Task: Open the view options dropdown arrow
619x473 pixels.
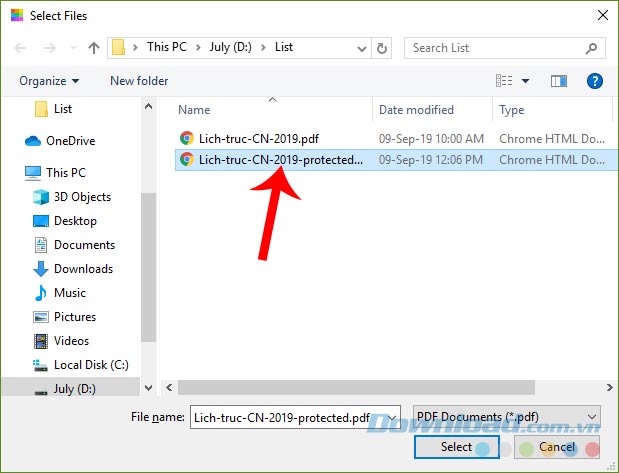Action: coord(525,81)
